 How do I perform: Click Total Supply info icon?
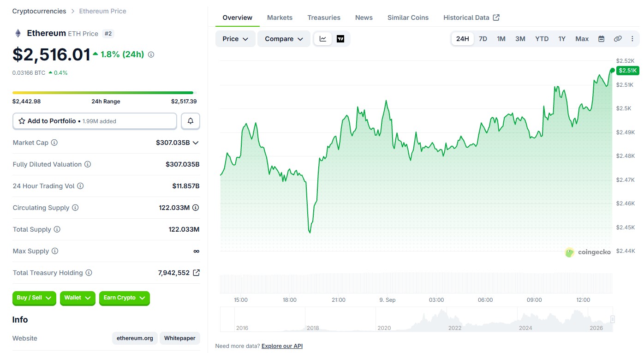[x=57, y=229]
